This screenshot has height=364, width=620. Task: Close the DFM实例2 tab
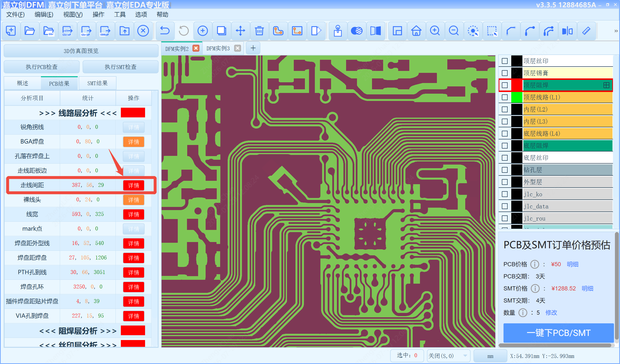pos(196,48)
